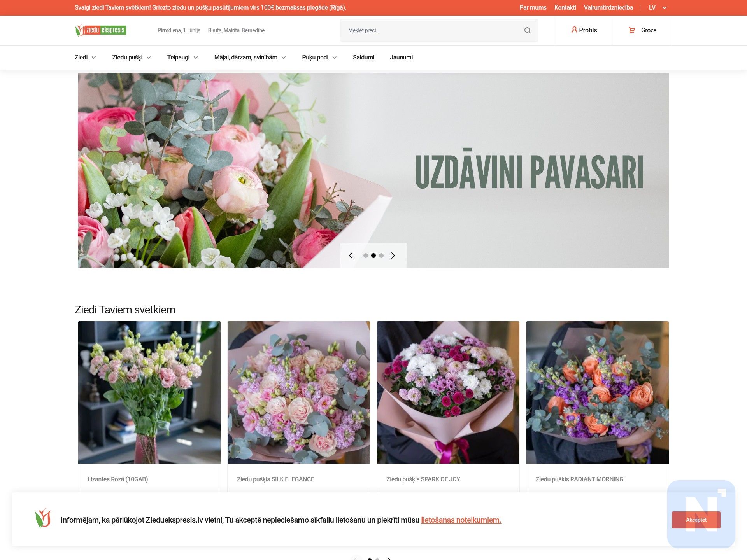Go to previous banner slide arrow
Image resolution: width=747 pixels, height=560 pixels.
pyautogui.click(x=351, y=255)
